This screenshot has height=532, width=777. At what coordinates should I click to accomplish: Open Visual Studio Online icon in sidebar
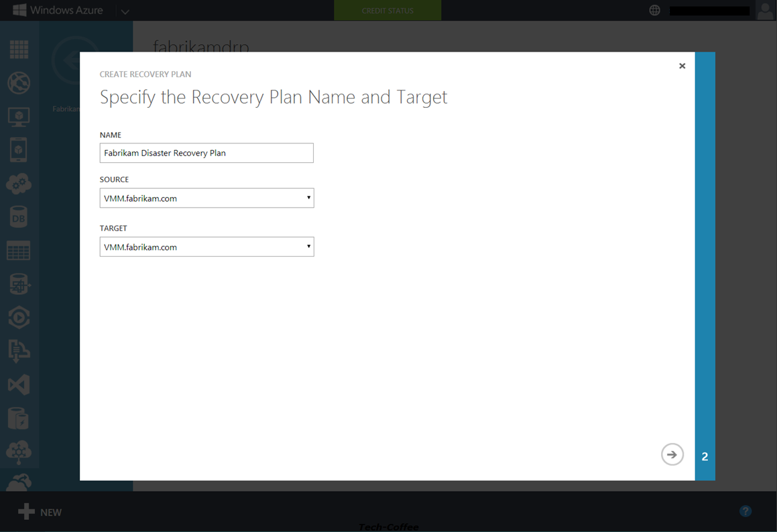19,385
